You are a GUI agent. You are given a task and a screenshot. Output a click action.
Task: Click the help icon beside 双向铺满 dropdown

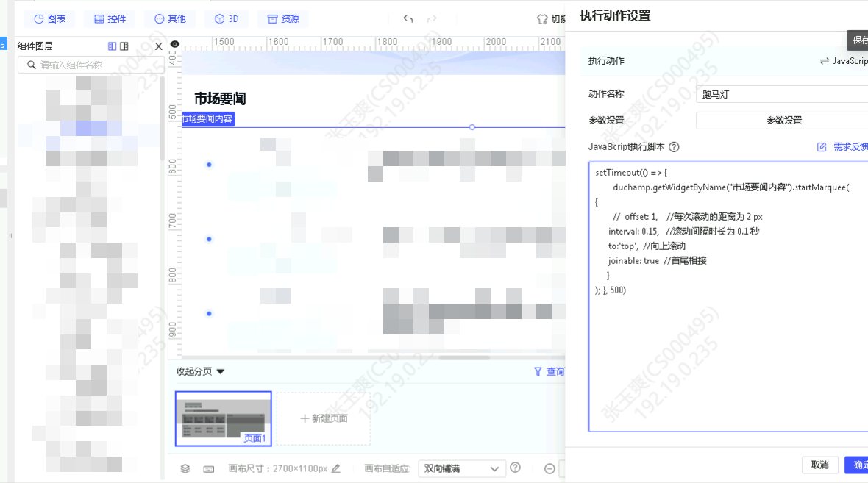click(515, 468)
